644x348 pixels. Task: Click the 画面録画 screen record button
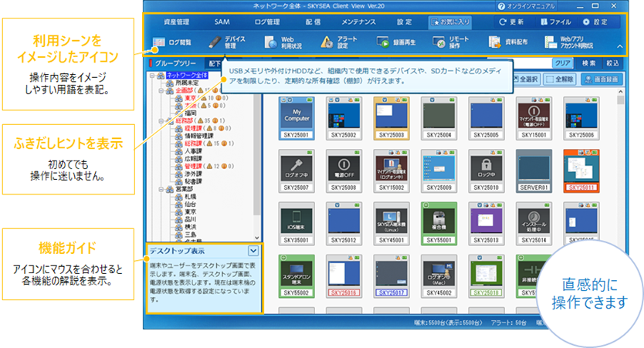coord(602,79)
